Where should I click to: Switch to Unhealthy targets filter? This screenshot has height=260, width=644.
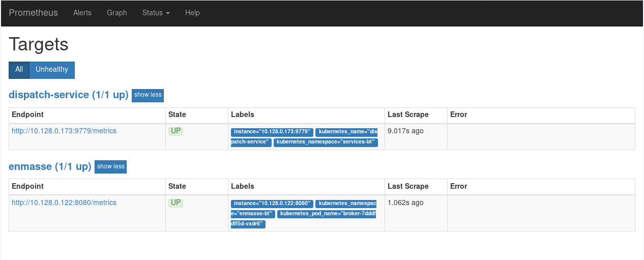(52, 70)
